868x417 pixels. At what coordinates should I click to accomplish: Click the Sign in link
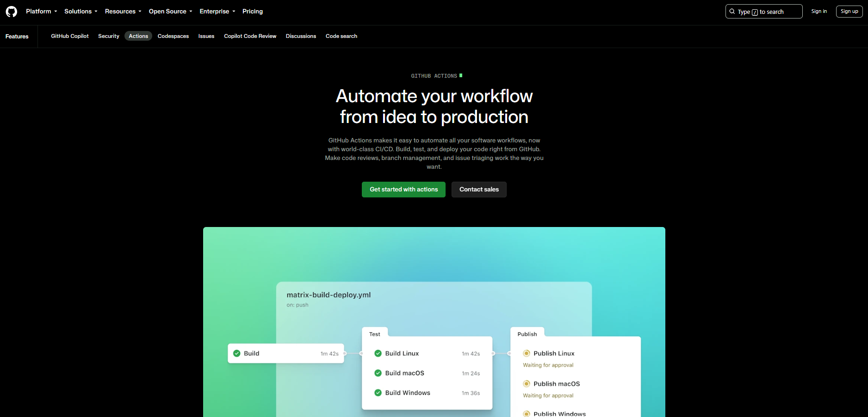pos(819,12)
